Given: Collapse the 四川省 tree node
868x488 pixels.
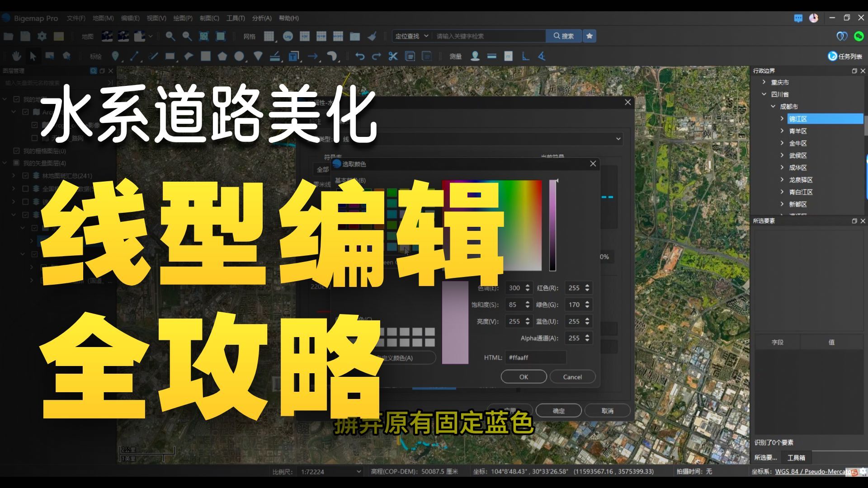Looking at the screenshot, I should point(764,94).
